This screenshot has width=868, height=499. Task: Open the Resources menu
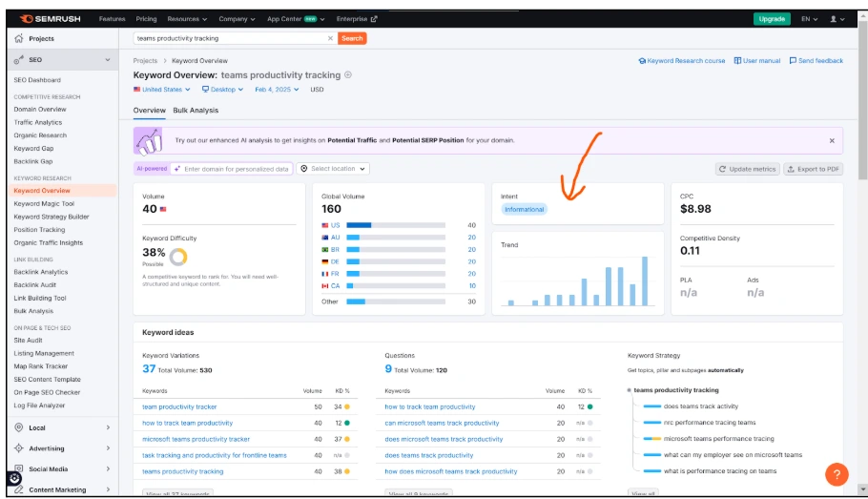coord(187,19)
